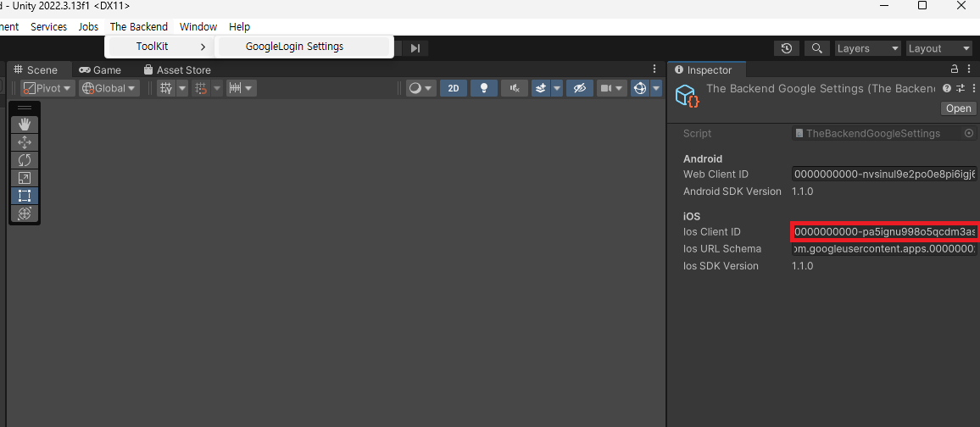Open the Undo History clock icon
Screen dimensions: 980x427
[x=787, y=48]
